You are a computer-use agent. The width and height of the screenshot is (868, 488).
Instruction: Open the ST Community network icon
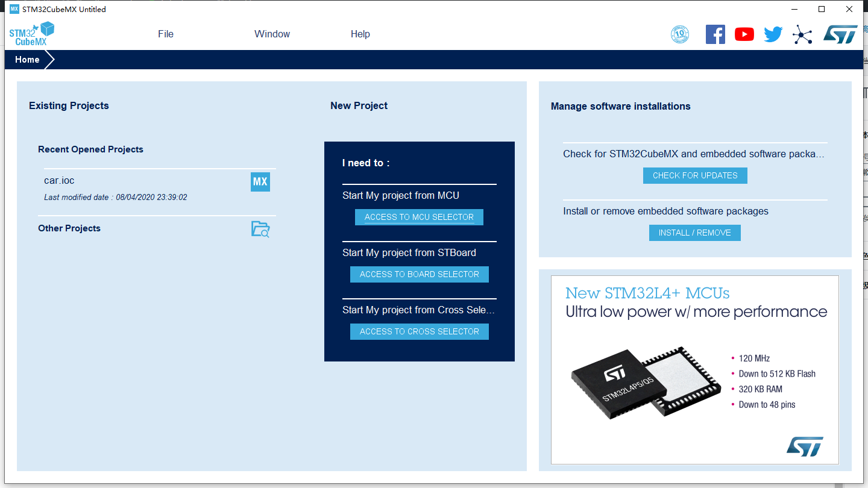(802, 34)
